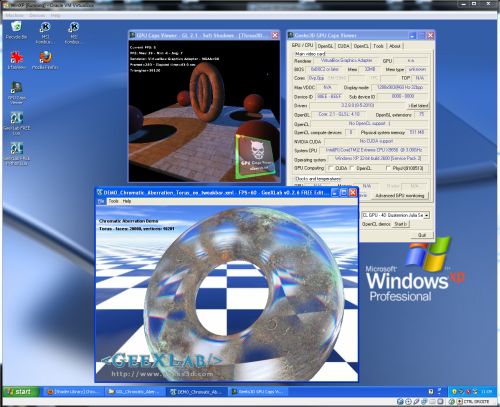Image resolution: width=500 pixels, height=407 pixels.
Task: Click the Start button on the taskbar
Action: coord(21,391)
